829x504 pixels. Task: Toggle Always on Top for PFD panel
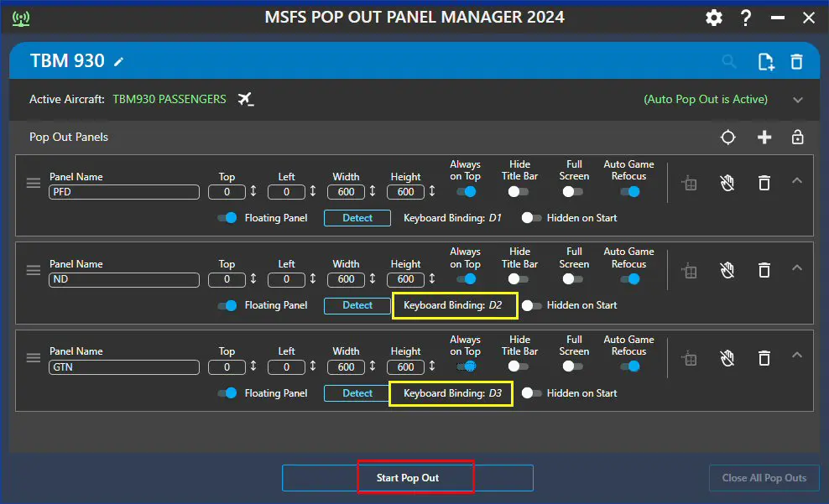[467, 192]
